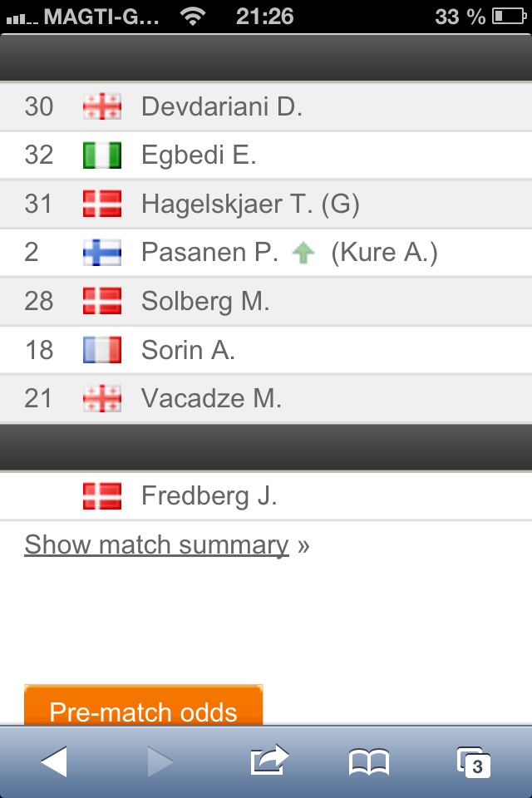Tap the Georgian flag next to Devdariani
The height and width of the screenshot is (798, 532).
pyautogui.click(x=102, y=107)
